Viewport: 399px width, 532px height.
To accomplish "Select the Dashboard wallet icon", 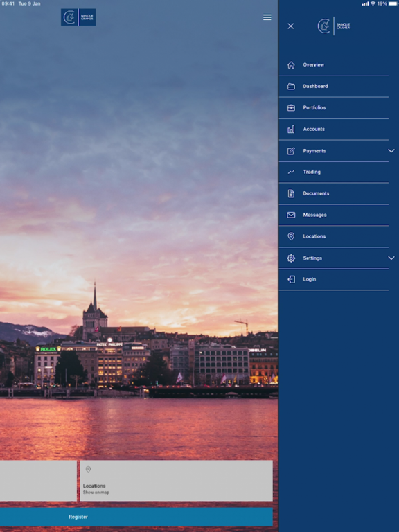I will coord(291,86).
